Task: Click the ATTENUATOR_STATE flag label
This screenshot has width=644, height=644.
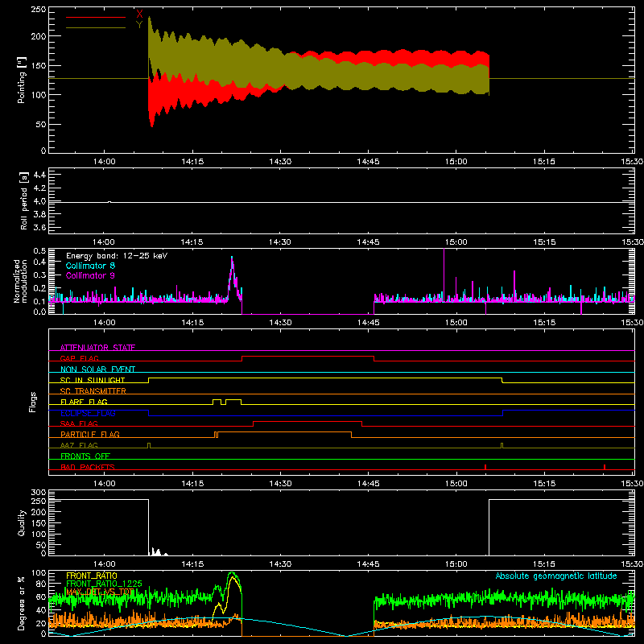Action: [x=97, y=348]
